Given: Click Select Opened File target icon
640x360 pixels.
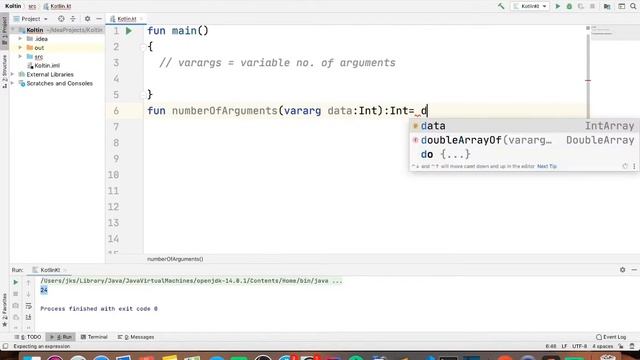Looking at the screenshot, I should click(61, 19).
